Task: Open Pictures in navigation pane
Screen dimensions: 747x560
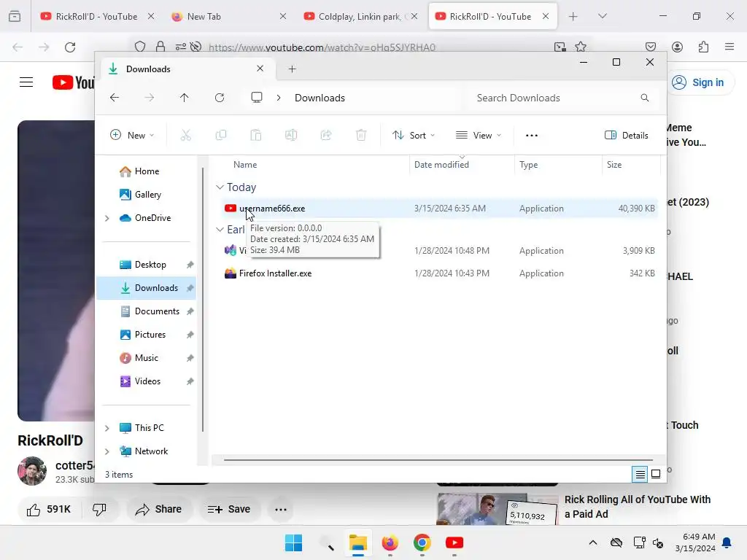Action: (150, 335)
